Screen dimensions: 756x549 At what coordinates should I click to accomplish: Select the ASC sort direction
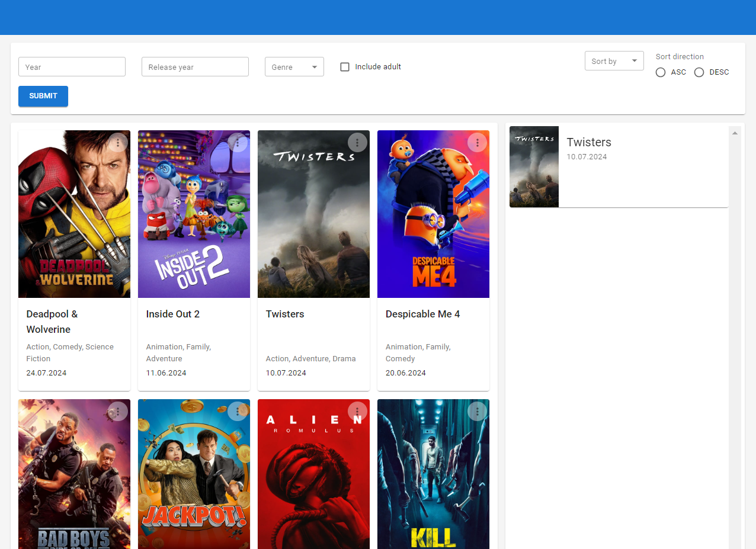(661, 72)
